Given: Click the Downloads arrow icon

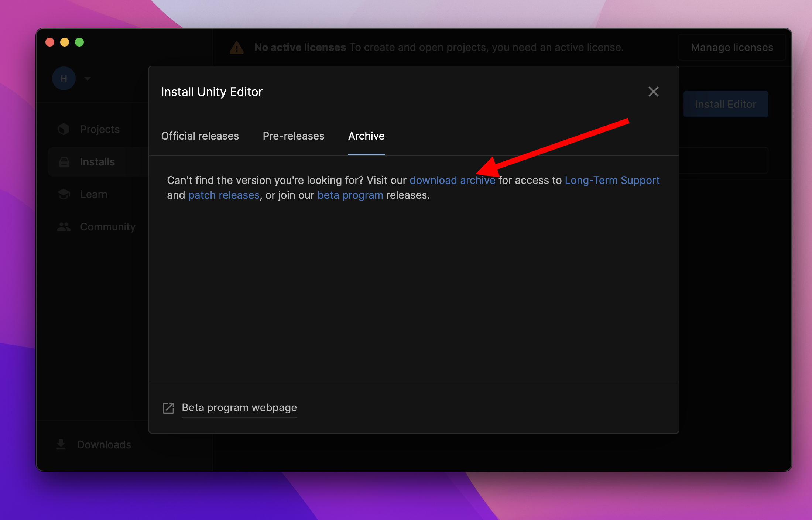Looking at the screenshot, I should coord(61,444).
